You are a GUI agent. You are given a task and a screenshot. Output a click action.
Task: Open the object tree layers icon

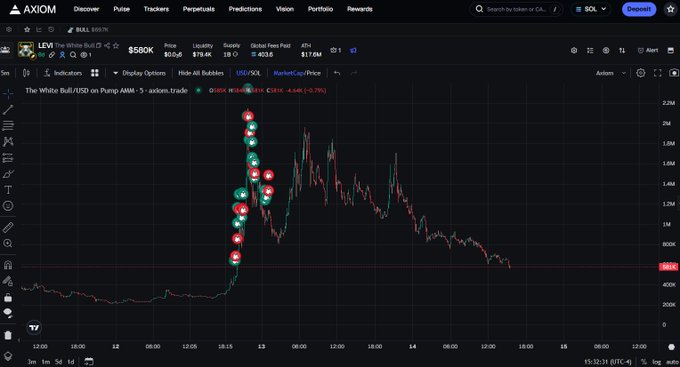click(8, 356)
